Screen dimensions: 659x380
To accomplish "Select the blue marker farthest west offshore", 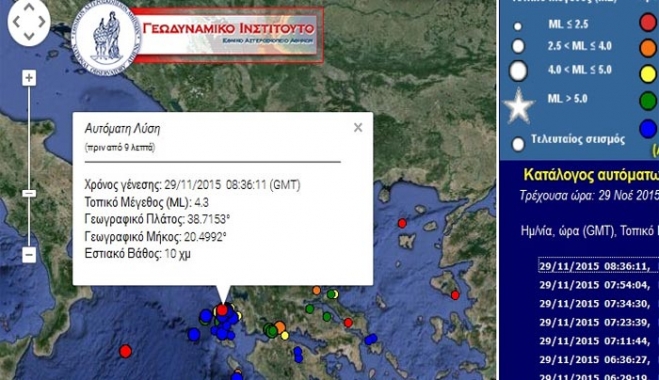I will pos(194,335).
